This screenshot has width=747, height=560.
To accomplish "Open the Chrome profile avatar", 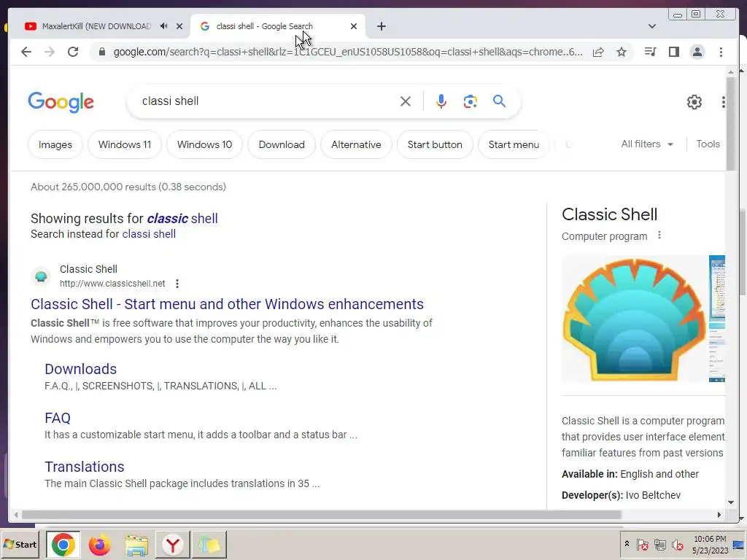I will point(697,52).
